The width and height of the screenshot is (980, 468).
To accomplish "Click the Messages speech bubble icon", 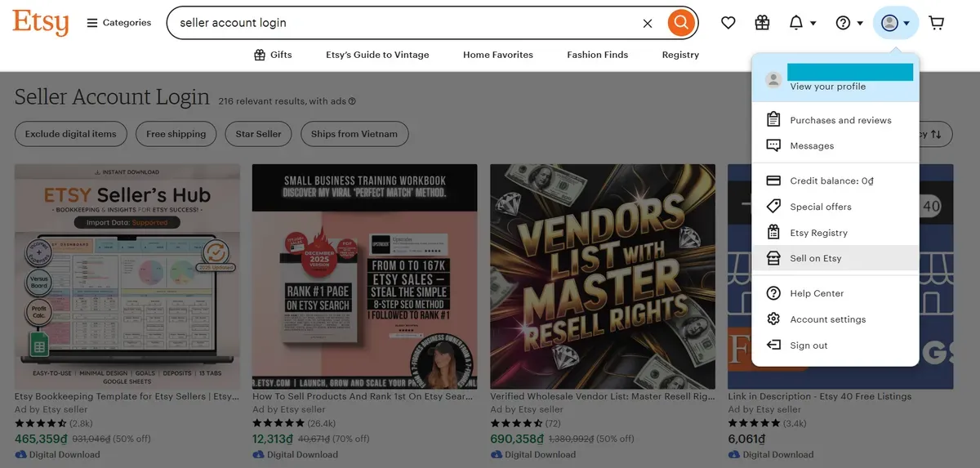I will (x=773, y=146).
